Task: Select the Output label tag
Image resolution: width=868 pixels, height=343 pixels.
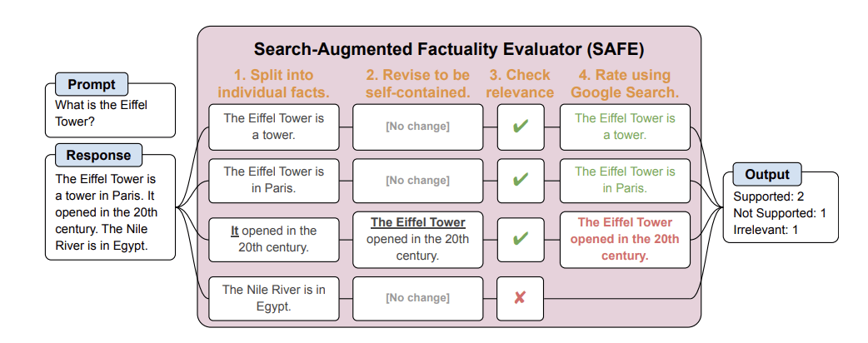Action: click(766, 175)
